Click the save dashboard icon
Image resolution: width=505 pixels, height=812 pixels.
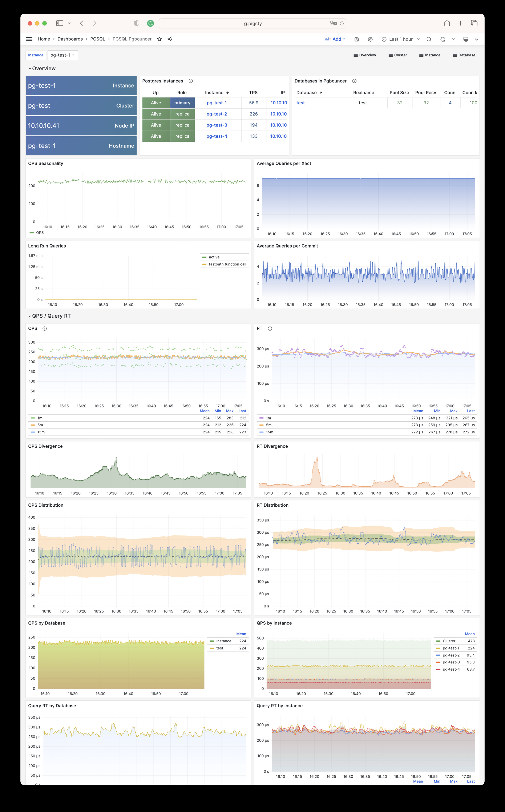pos(357,39)
